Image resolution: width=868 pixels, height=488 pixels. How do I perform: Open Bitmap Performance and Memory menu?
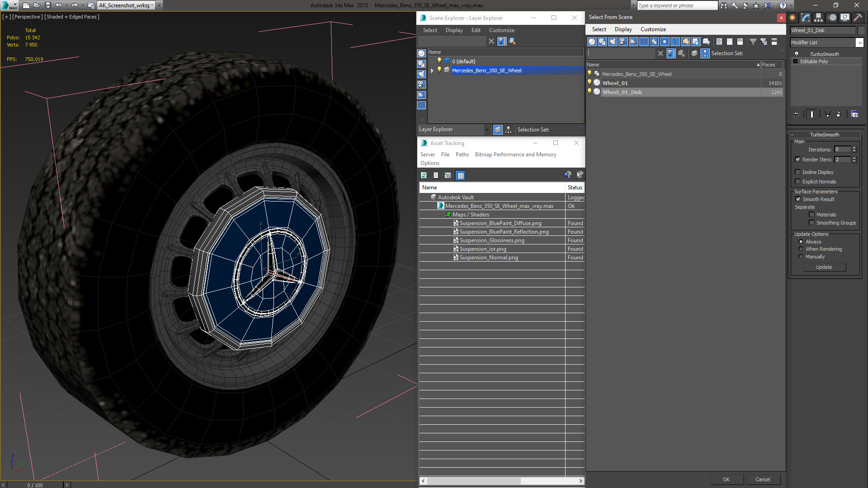click(515, 155)
